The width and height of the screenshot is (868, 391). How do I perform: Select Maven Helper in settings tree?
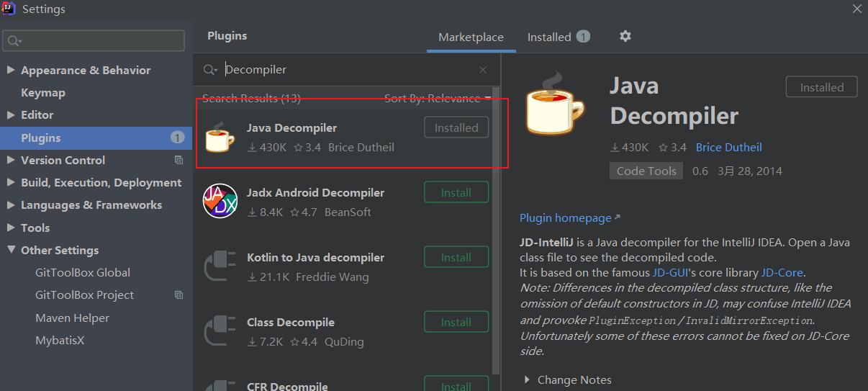point(72,318)
